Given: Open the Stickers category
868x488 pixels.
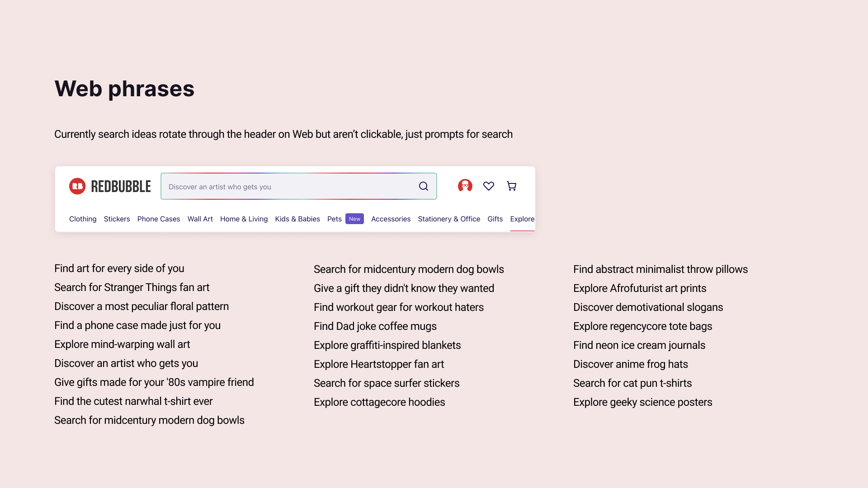Looking at the screenshot, I should [117, 219].
